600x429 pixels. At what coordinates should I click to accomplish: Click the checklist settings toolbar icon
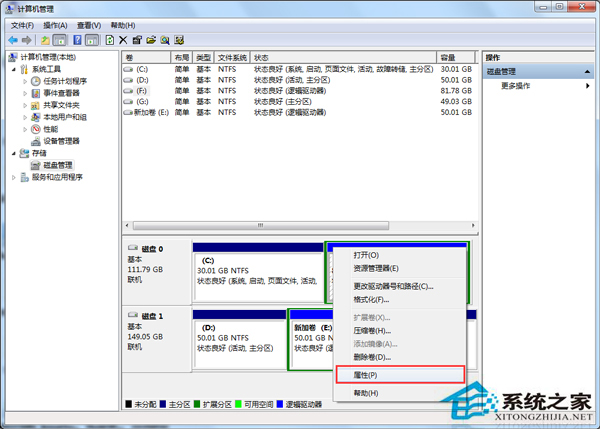[179, 40]
